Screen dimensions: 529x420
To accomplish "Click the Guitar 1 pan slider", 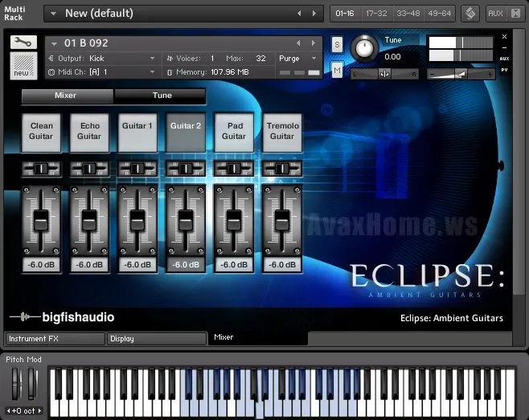I will 137,169.
